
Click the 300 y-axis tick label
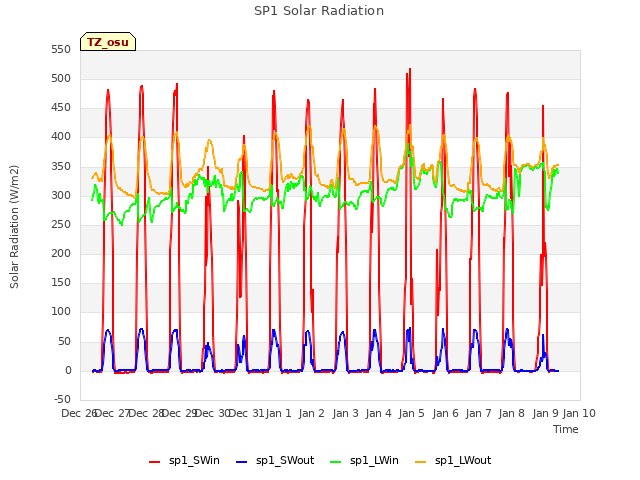(x=61, y=196)
